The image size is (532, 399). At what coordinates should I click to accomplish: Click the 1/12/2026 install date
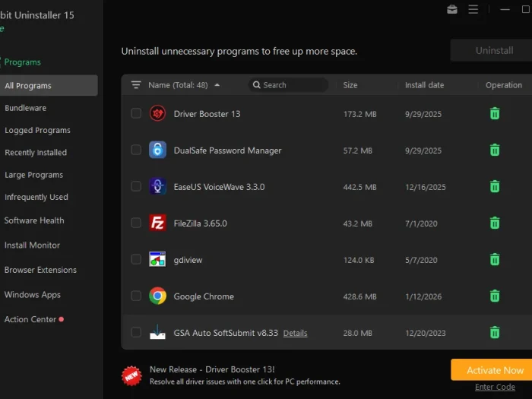[423, 296]
